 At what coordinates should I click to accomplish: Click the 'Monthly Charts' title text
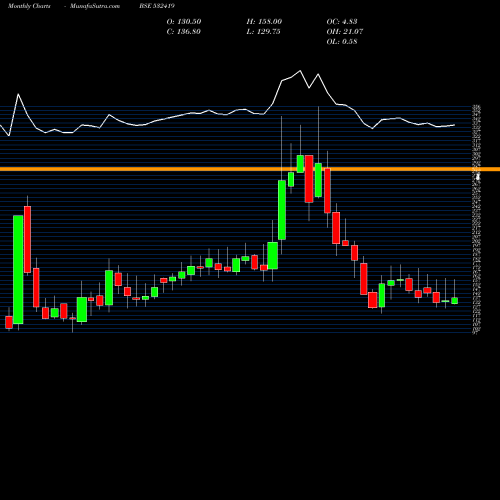point(29,6)
